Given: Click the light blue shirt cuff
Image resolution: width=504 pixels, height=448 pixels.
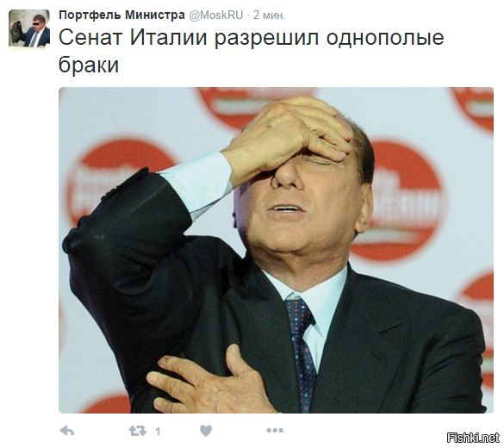Looking at the screenshot, I should click(x=197, y=184).
